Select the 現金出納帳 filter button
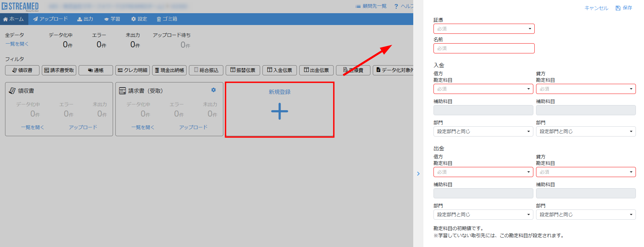Image resolution: width=644 pixels, height=247 pixels. [x=169, y=70]
